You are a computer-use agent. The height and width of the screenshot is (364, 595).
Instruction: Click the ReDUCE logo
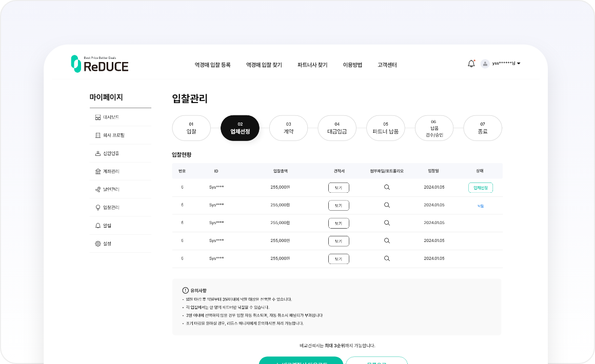pyautogui.click(x=100, y=64)
